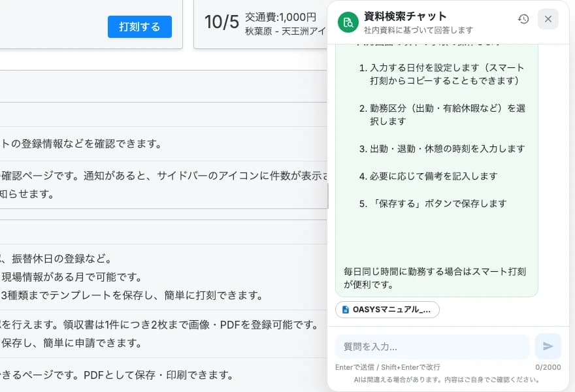Click the 0/2000 character counter
Viewport: 575px width, 392px height.
point(548,367)
